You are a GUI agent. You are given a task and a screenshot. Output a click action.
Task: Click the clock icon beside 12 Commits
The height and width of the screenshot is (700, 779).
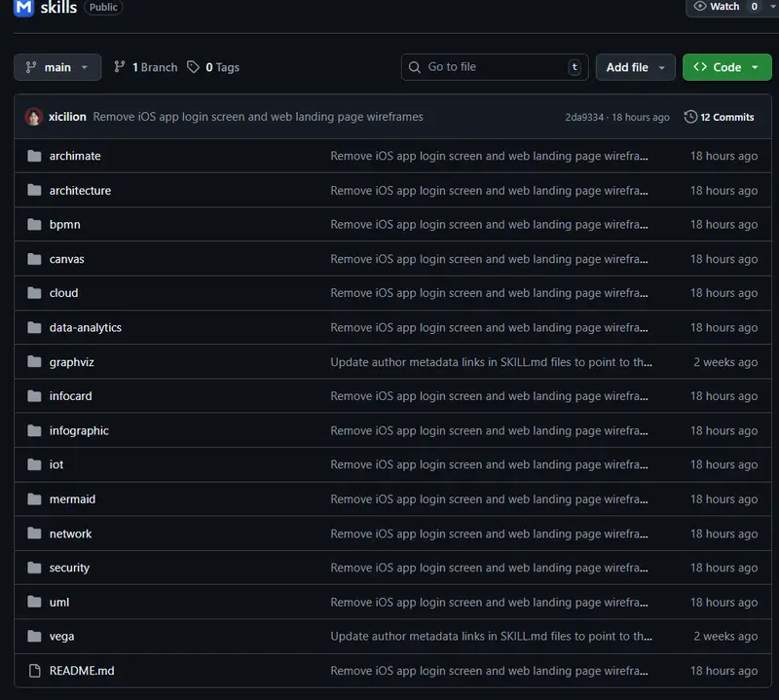click(690, 117)
